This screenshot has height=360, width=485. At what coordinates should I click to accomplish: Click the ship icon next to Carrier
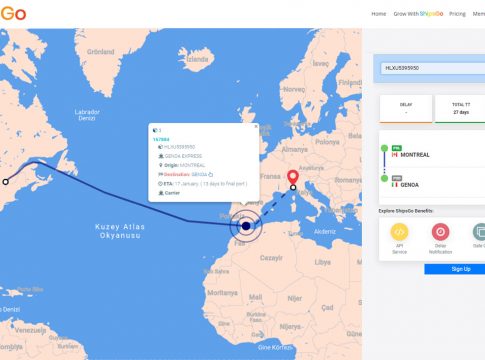[x=161, y=193]
